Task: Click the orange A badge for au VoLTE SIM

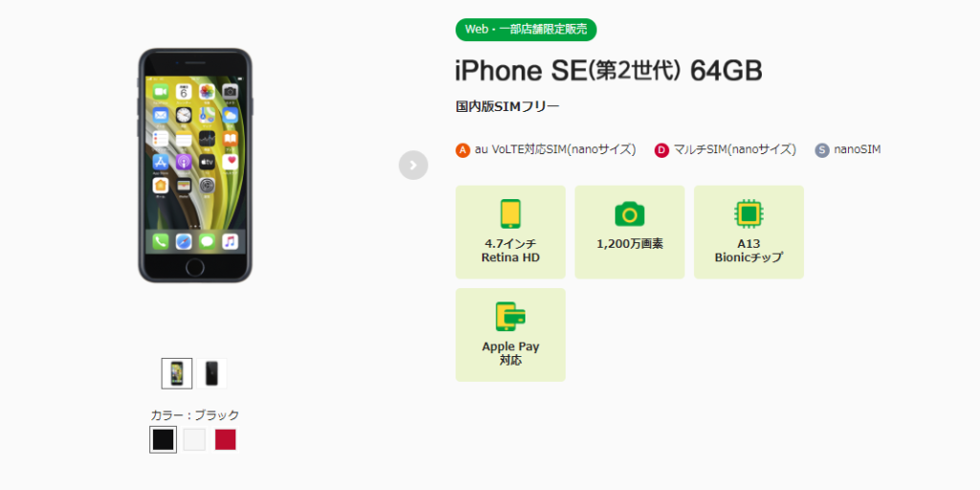Action: 462,150
